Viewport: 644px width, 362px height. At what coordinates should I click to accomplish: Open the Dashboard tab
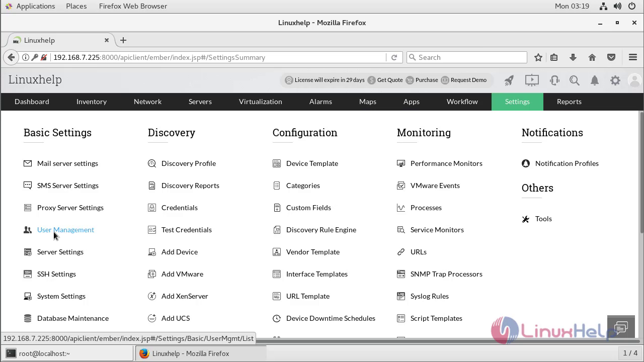[x=32, y=102]
